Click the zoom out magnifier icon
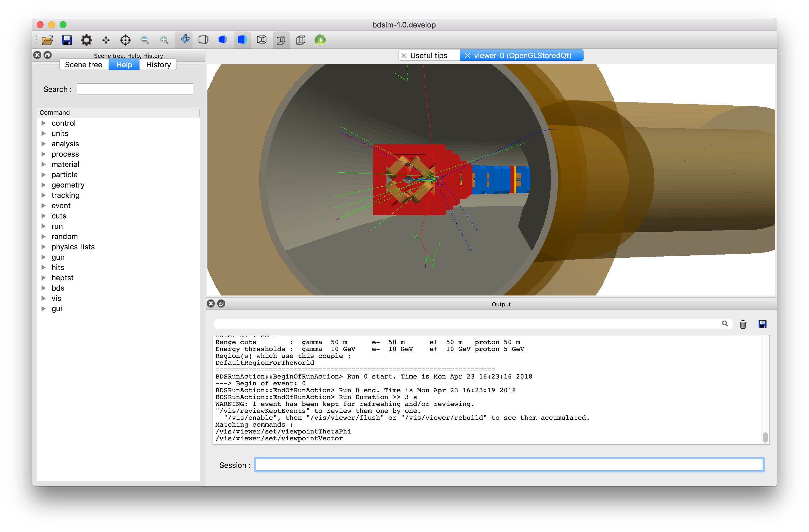Image resolution: width=809 pixels, height=532 pixels. point(145,40)
